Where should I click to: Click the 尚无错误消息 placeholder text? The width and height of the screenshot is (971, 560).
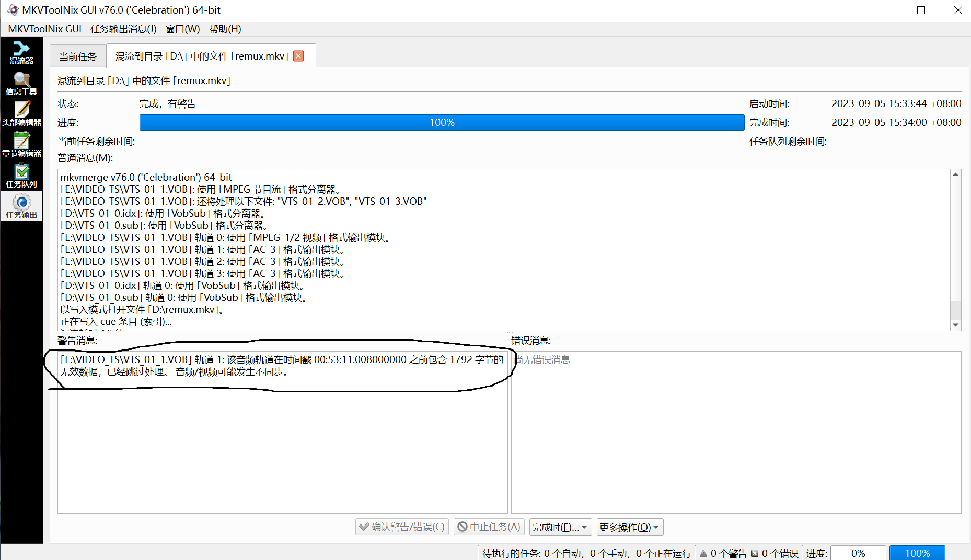(x=542, y=360)
